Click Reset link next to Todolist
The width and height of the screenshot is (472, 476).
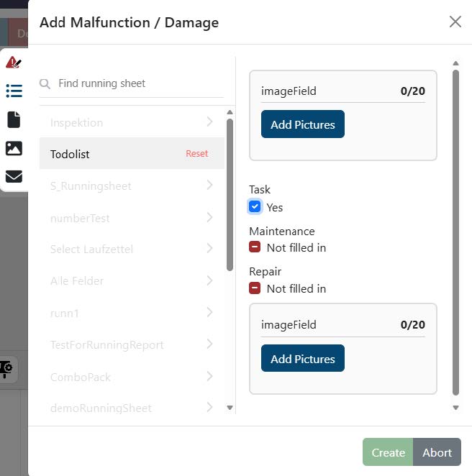click(196, 154)
